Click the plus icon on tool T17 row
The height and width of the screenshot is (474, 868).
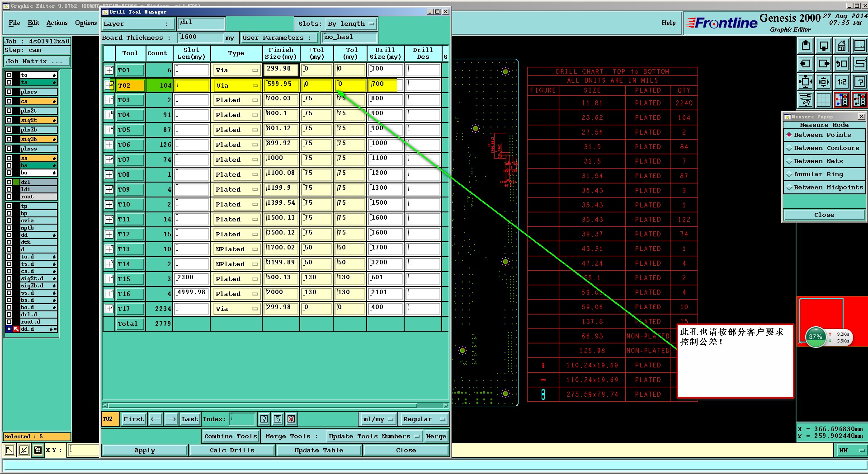tap(109, 309)
